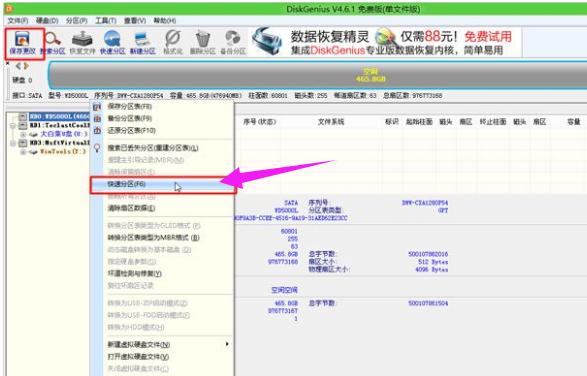Click the 序号(状态) column header
The image size is (587, 376).
[260, 122]
